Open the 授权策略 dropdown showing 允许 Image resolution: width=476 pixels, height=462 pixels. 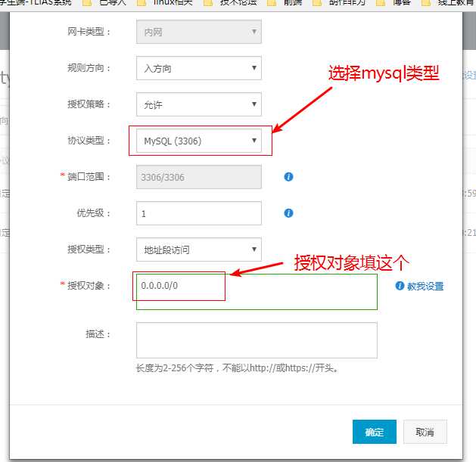click(x=199, y=104)
